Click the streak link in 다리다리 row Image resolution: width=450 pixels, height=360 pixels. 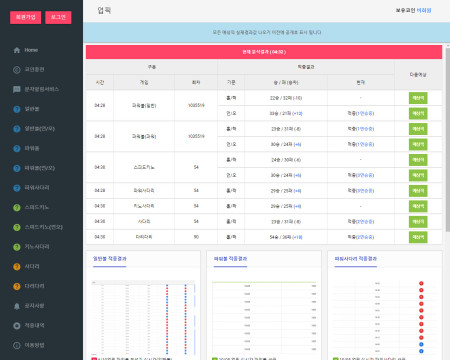[365, 237]
